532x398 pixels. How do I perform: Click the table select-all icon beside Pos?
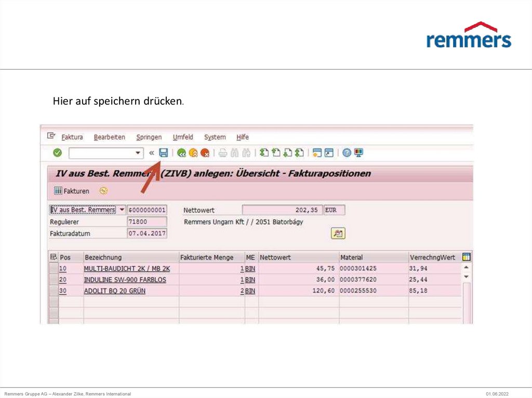[54, 257]
